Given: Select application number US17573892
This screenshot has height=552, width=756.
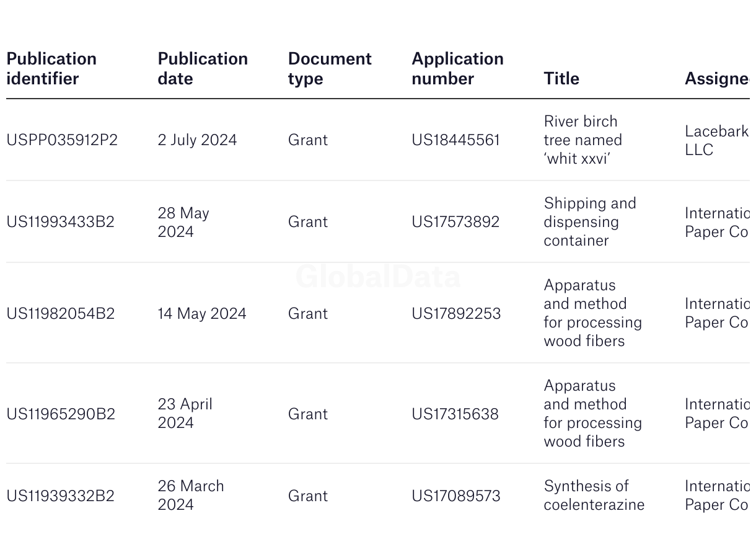Looking at the screenshot, I should pos(455,222).
